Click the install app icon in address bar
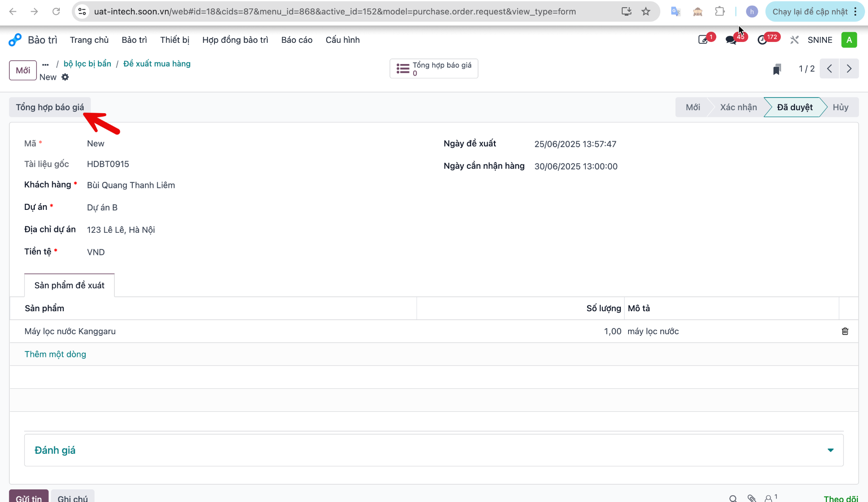 (626, 11)
